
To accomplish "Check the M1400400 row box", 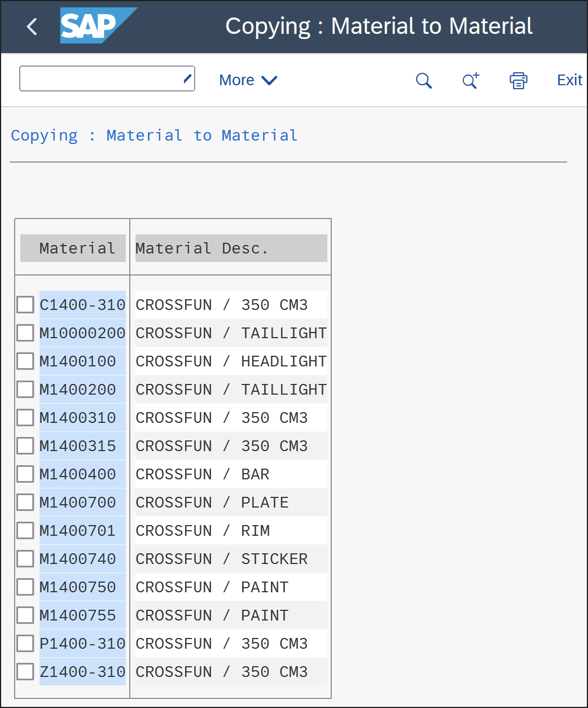I will click(x=25, y=474).
